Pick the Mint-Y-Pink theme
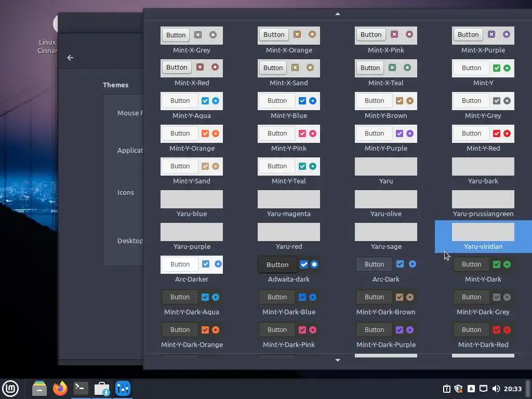Viewport: 532px width, 399px height. point(289,138)
